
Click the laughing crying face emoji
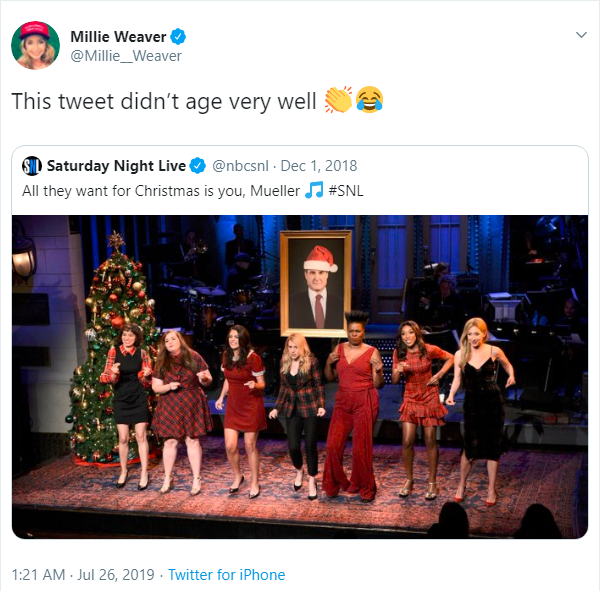(369, 101)
